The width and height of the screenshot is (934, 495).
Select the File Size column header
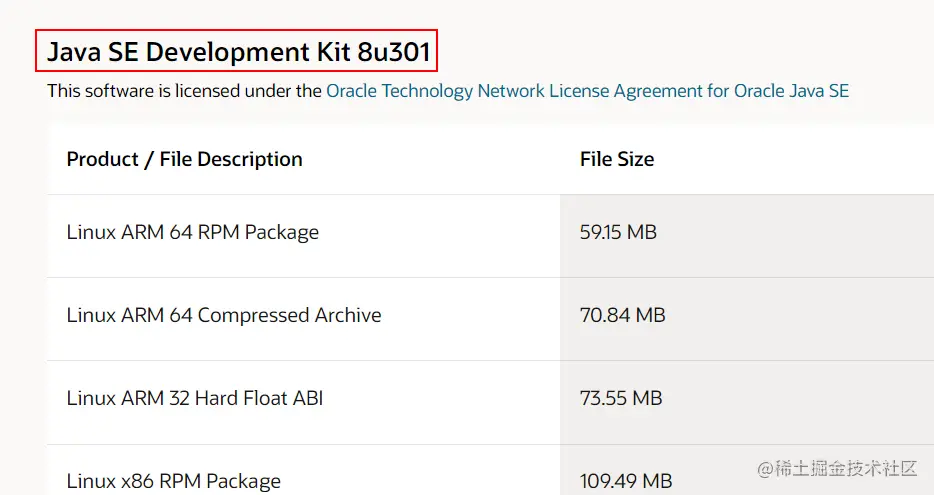617,159
